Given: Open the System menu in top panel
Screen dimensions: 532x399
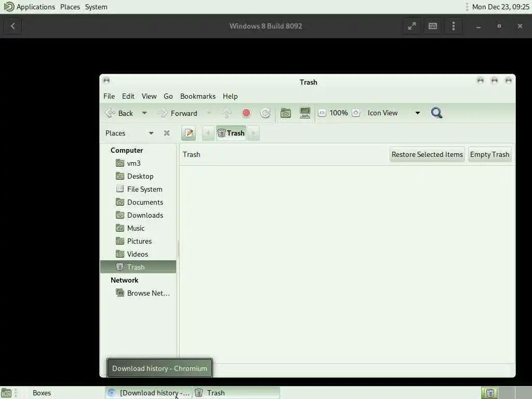Looking at the screenshot, I should click(96, 7).
